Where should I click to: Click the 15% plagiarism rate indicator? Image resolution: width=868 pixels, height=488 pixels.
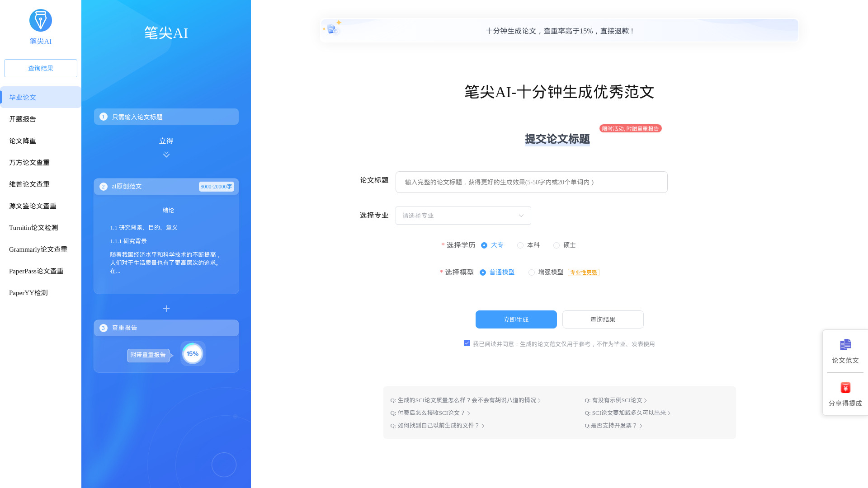(192, 354)
